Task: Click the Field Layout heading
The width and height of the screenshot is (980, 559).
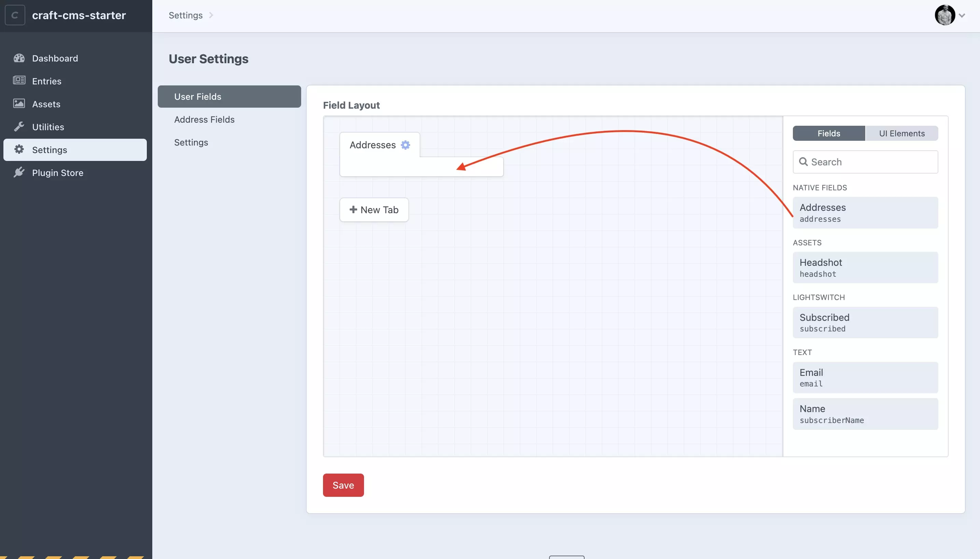Action: [351, 105]
